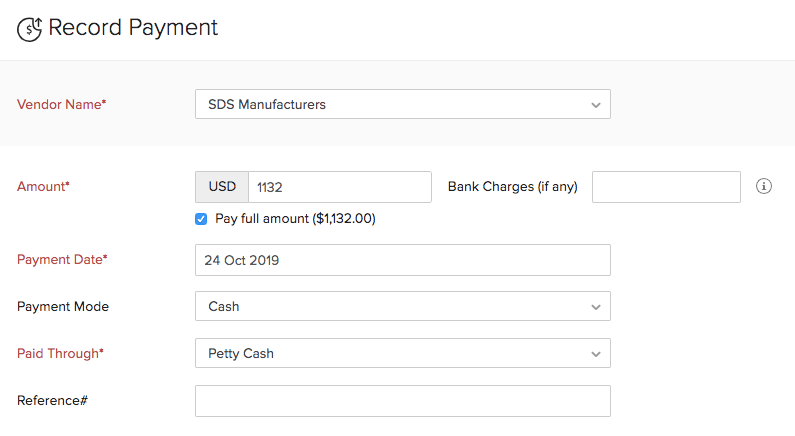Click the bank charges info icon
The height and width of the screenshot is (436, 795).
(764, 186)
